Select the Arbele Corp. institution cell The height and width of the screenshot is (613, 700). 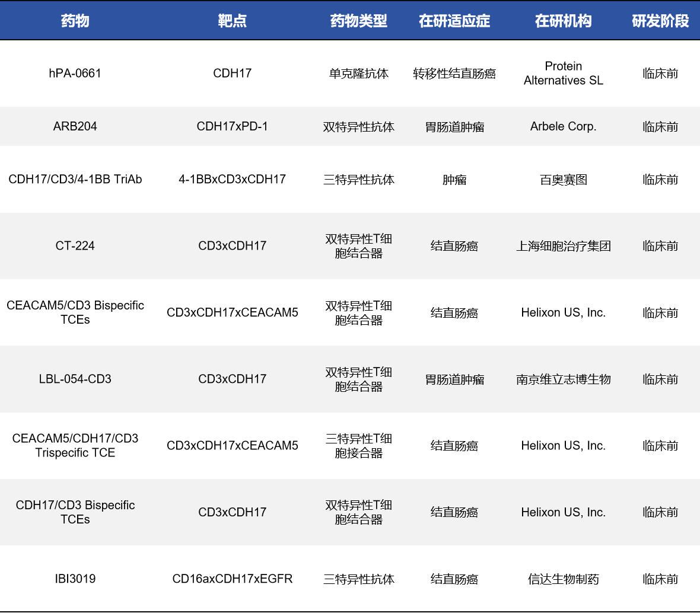[563, 126]
